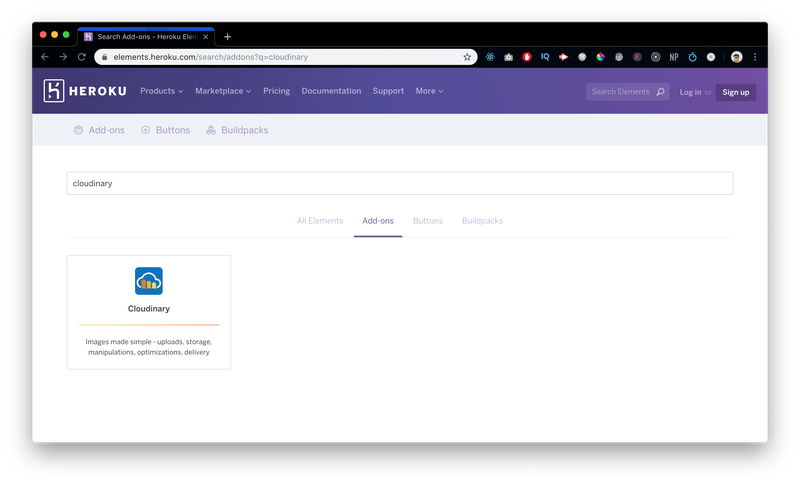Open the concentric circles extension
This screenshot has width=800, height=485.
click(x=656, y=57)
